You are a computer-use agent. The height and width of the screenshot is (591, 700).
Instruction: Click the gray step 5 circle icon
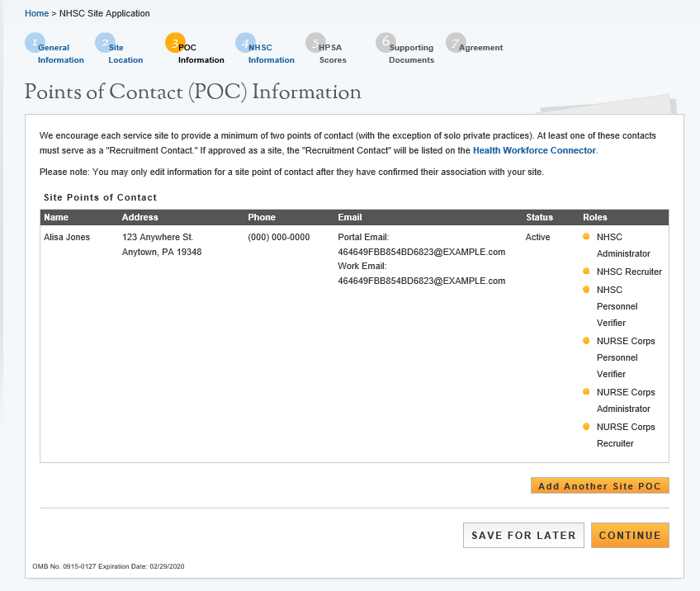coord(315,43)
